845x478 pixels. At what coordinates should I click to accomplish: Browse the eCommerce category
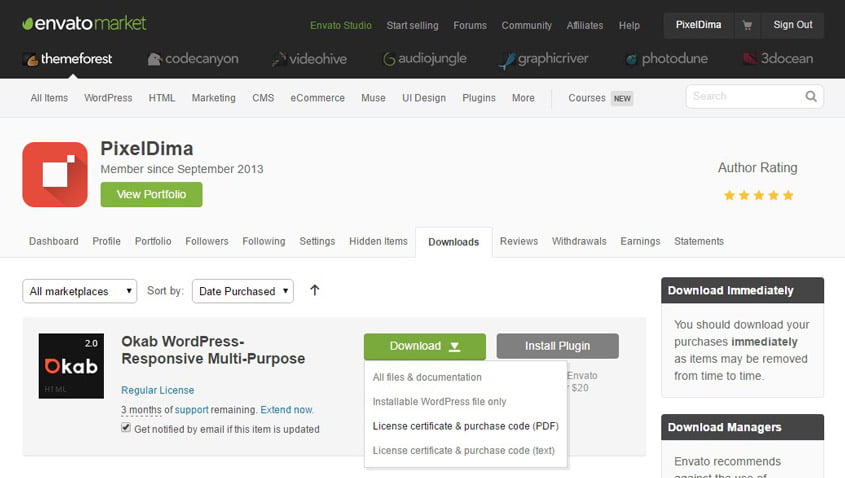(317, 98)
